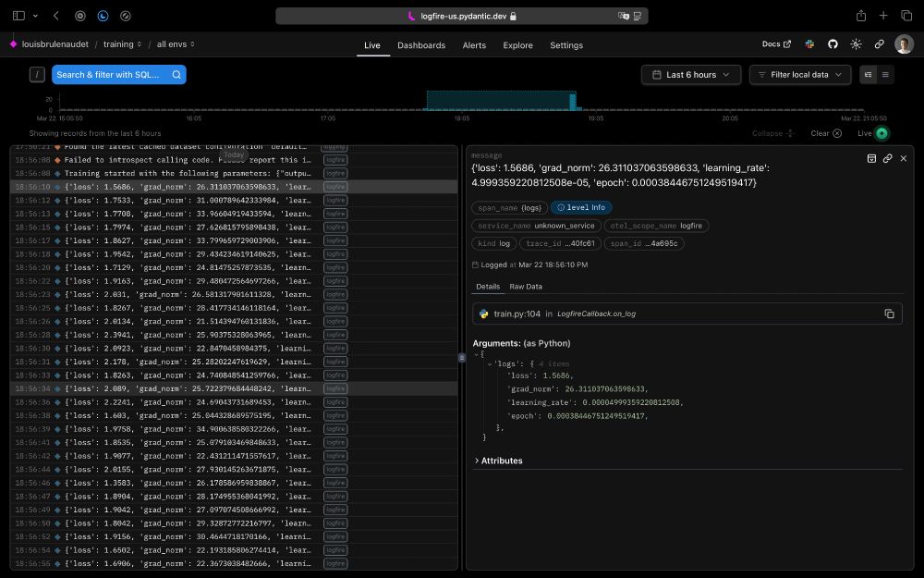
Task: Click the service_name unknown_service tag
Action: pos(536,226)
